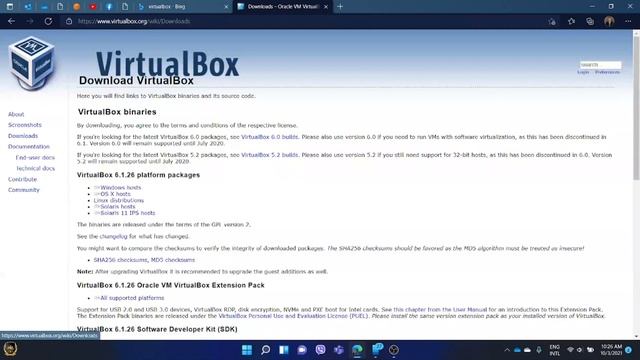The height and width of the screenshot is (360, 640).
Task: Follow the VirtualBox 5.2 builds link
Action: click(x=269, y=155)
